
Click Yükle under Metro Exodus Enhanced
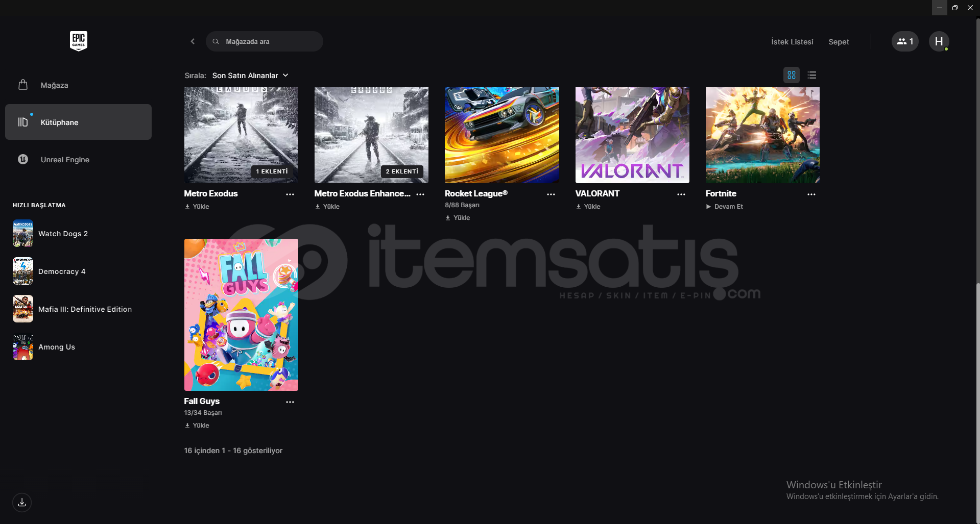(327, 207)
